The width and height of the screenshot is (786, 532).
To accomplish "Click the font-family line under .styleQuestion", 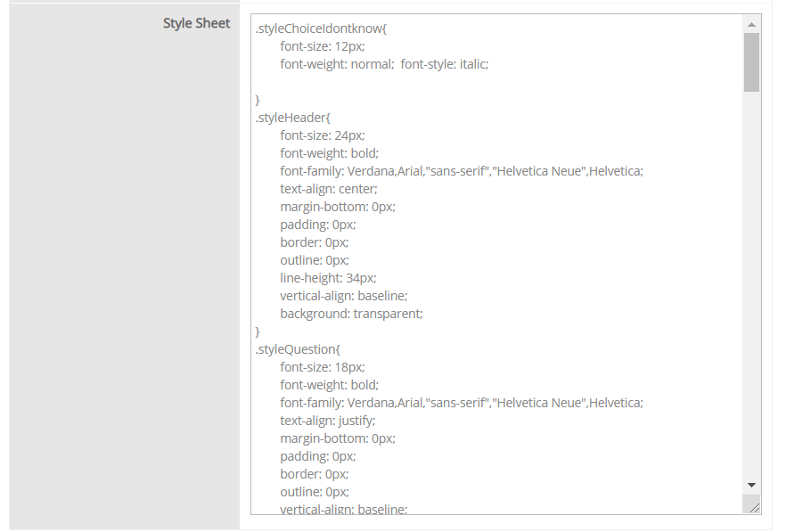I will (x=461, y=403).
